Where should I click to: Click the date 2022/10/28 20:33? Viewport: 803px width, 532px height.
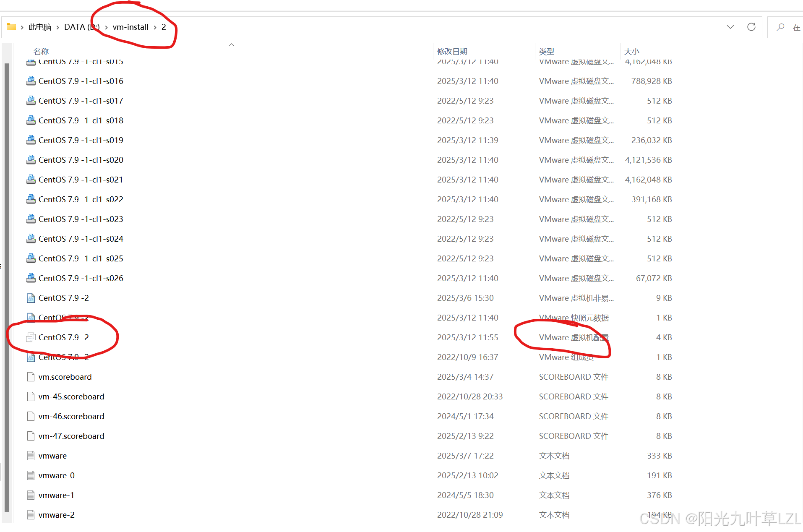470,396
